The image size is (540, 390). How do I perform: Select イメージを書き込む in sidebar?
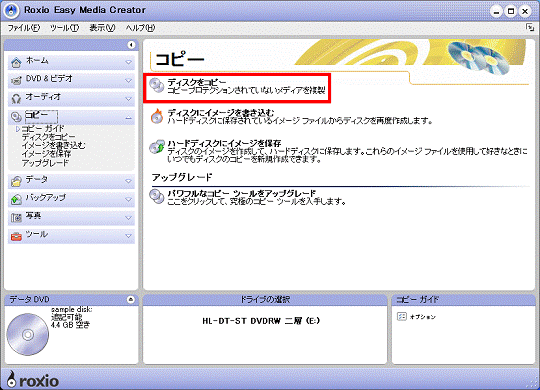53,145
